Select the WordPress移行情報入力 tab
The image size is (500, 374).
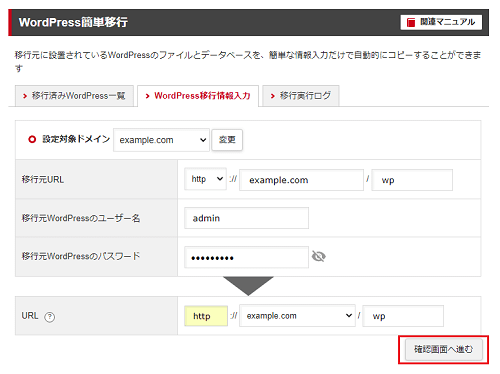tap(198, 96)
